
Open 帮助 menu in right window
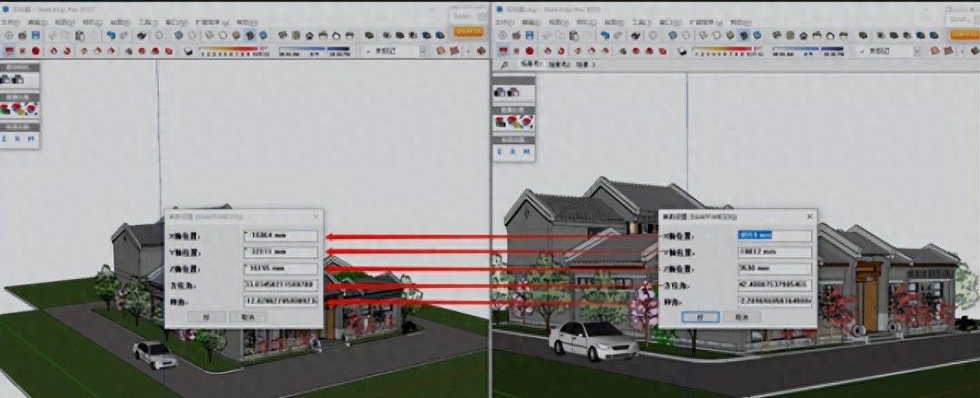tap(741, 22)
